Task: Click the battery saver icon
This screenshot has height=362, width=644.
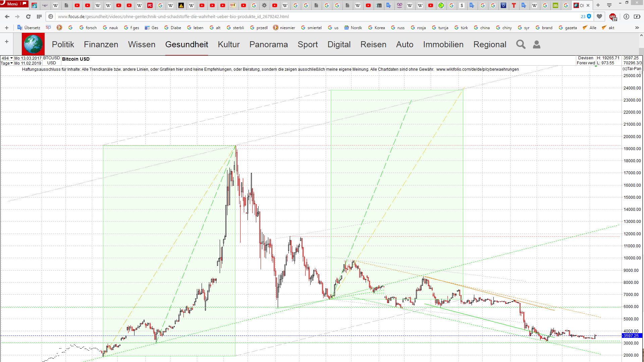Action: (x=637, y=17)
